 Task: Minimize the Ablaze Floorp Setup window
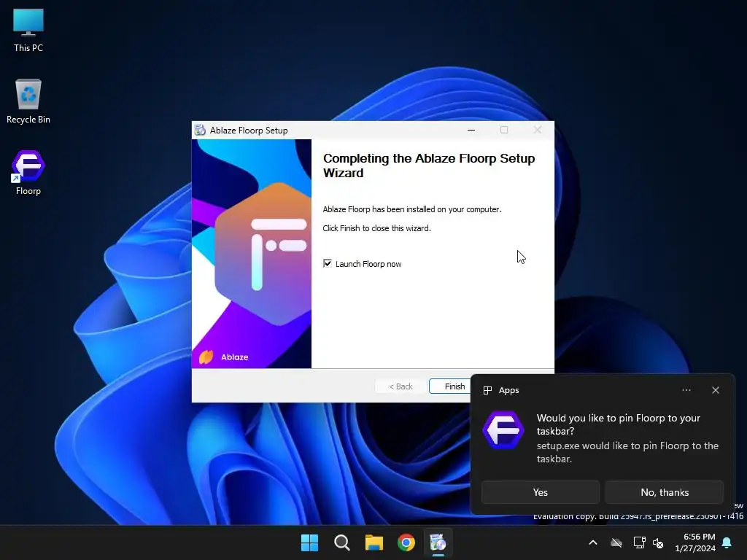point(471,130)
